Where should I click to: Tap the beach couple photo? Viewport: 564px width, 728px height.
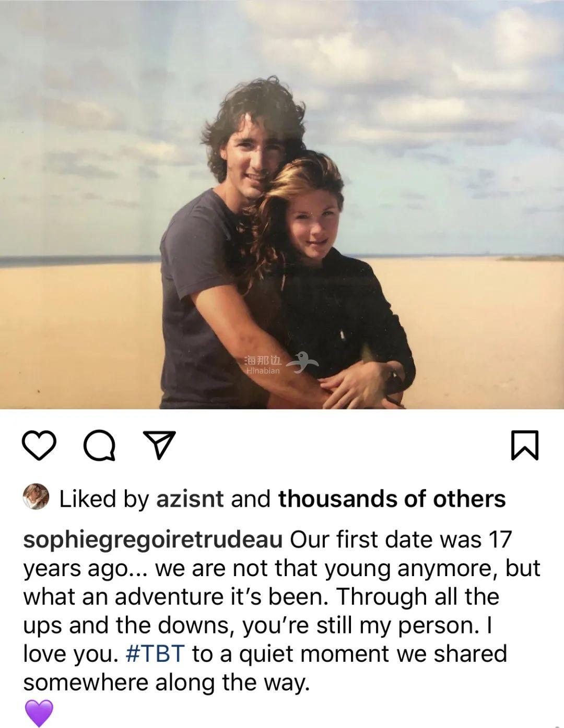pos(282,205)
